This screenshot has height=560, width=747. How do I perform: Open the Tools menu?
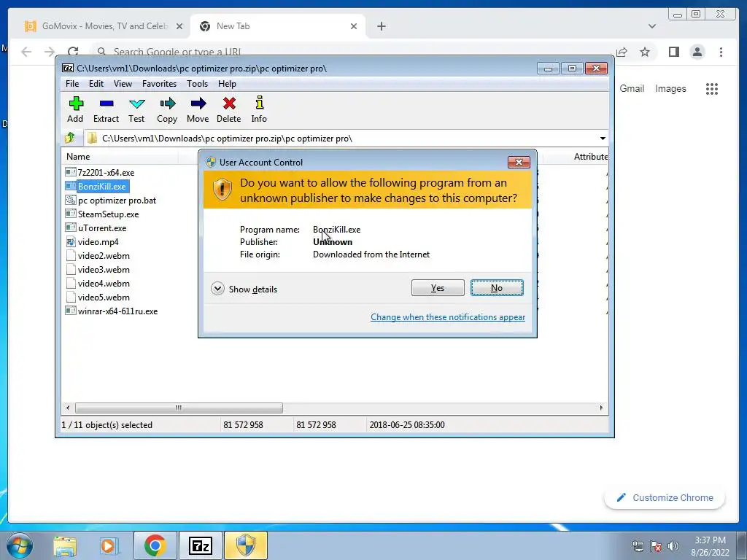click(x=197, y=84)
